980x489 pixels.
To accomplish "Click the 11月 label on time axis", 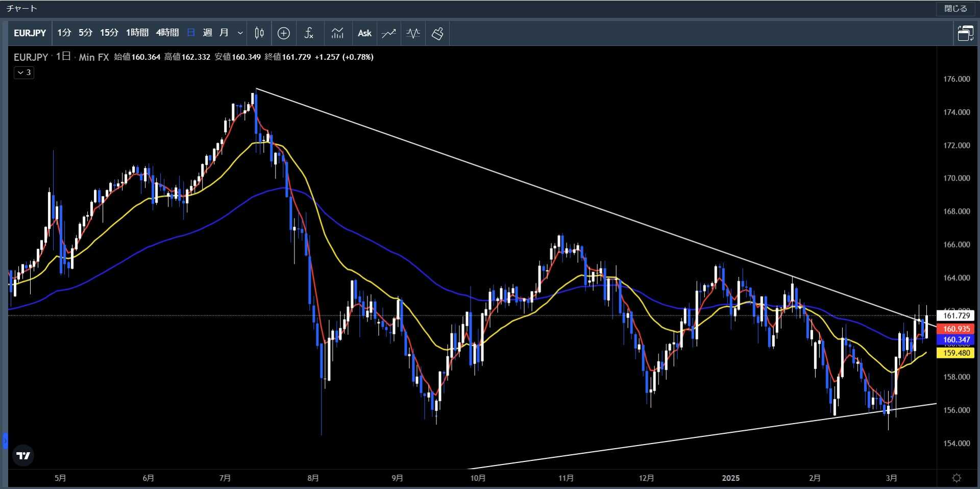I will 566,478.
